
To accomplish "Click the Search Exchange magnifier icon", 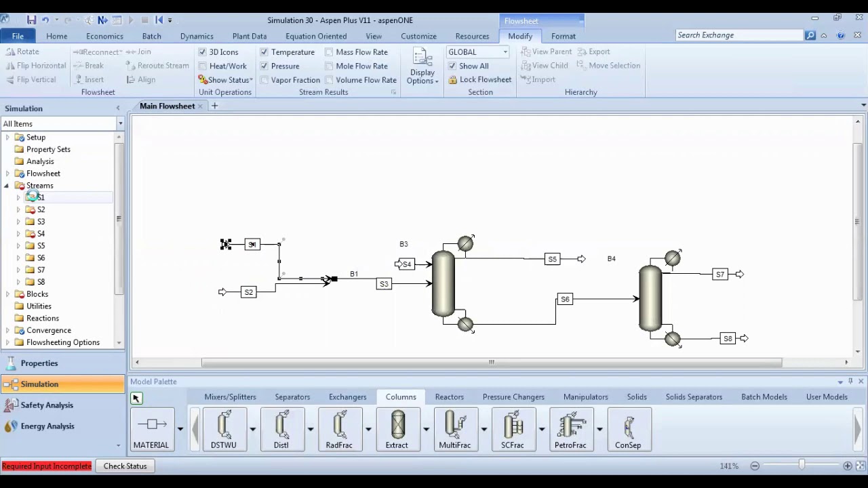I will pos(810,35).
